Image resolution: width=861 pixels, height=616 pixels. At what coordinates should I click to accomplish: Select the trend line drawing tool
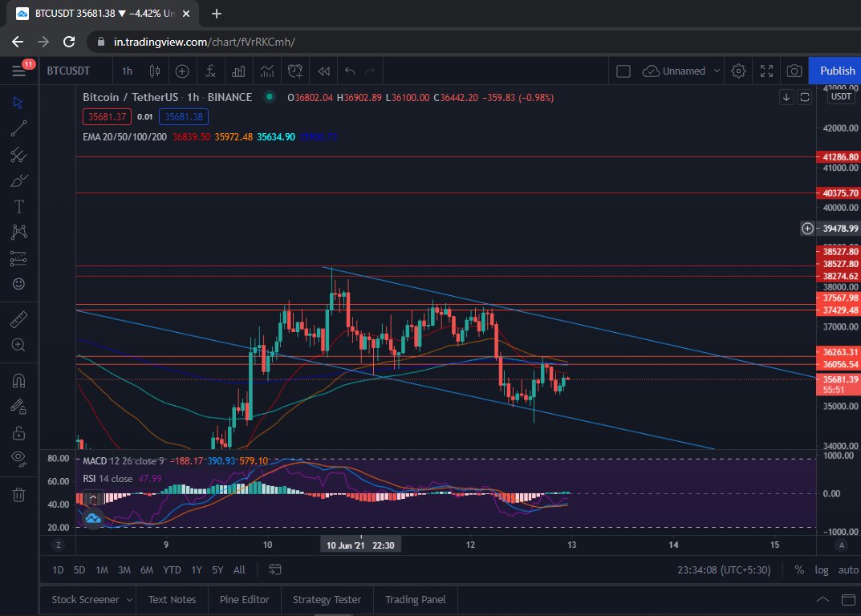pyautogui.click(x=18, y=128)
